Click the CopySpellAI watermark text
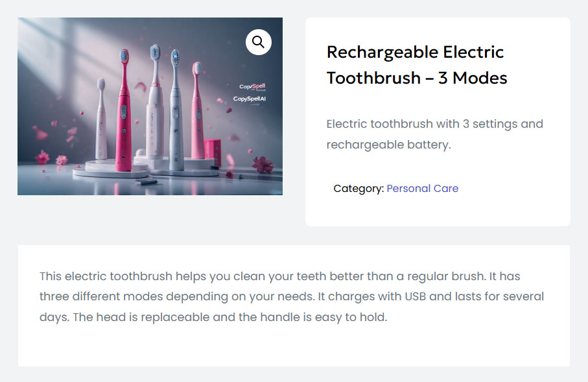The height and width of the screenshot is (382, 588). coord(250,99)
